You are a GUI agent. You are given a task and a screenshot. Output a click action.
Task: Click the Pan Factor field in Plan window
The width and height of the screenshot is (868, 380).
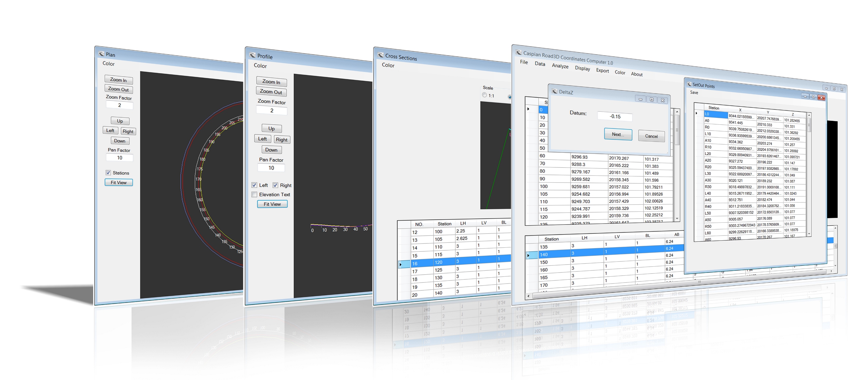tap(120, 157)
